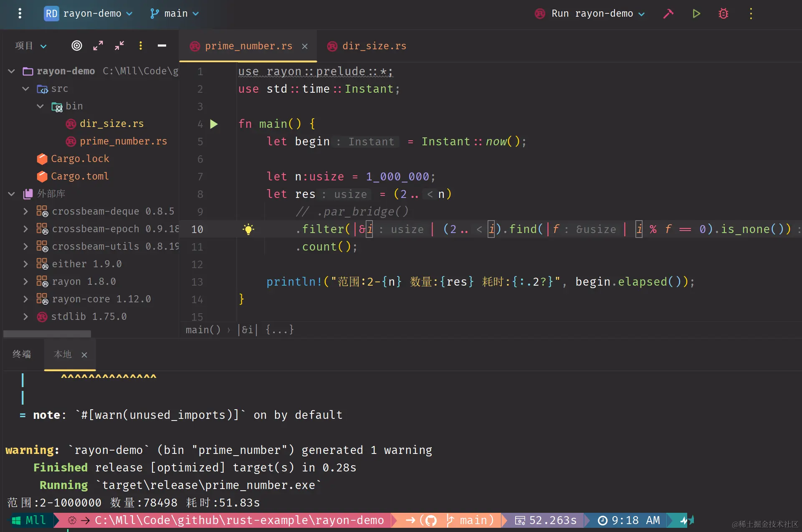The width and height of the screenshot is (802, 532).
Task: Run rayon-demo with the green play button
Action: (x=696, y=14)
